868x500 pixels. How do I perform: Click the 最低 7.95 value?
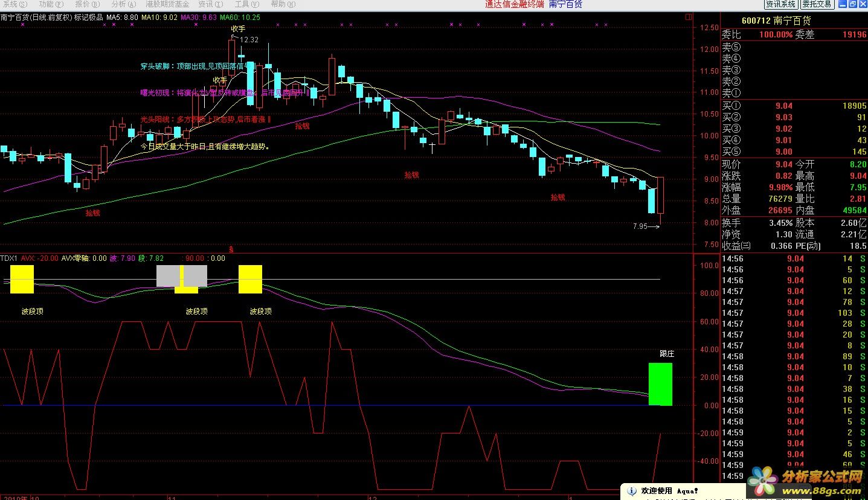(x=858, y=187)
